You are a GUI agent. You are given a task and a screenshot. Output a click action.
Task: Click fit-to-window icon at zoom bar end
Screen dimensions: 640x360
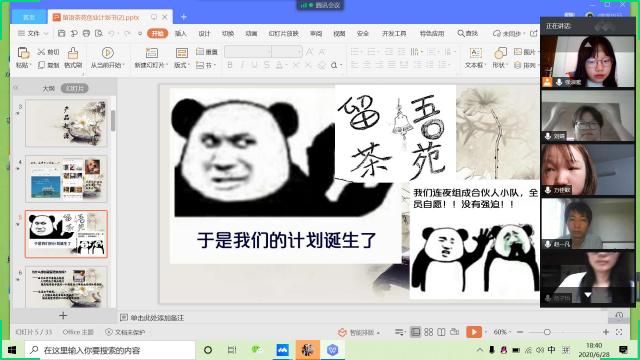[x=619, y=332]
